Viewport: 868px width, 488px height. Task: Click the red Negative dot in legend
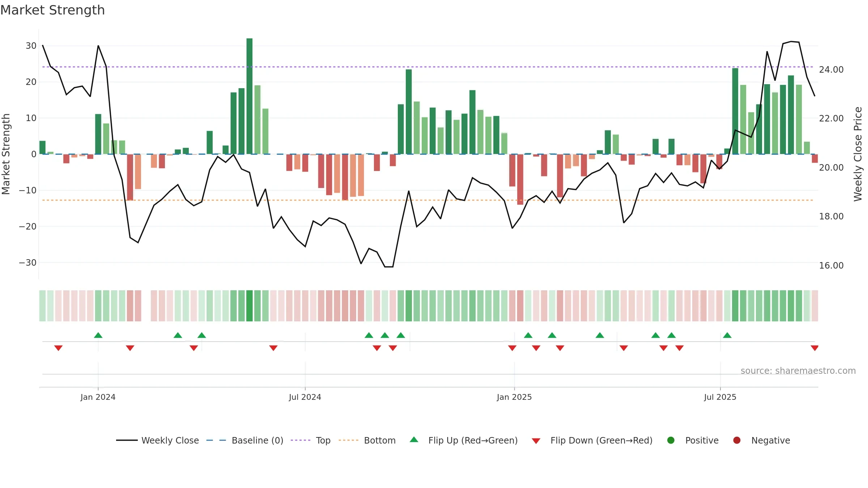[737, 440]
